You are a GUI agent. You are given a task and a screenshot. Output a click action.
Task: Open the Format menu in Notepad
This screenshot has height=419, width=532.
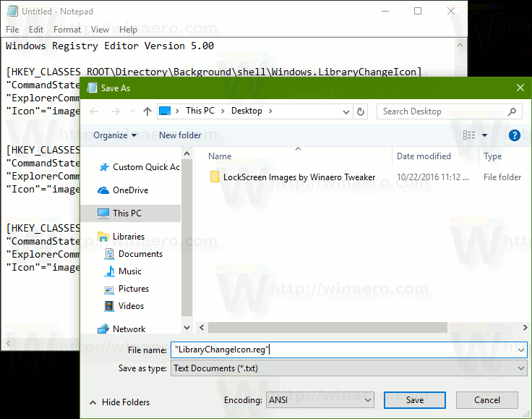coord(67,30)
